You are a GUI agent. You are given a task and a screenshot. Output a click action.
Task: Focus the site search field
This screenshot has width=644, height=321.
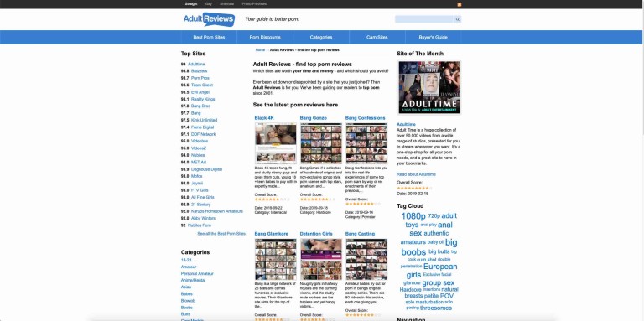(x=424, y=19)
